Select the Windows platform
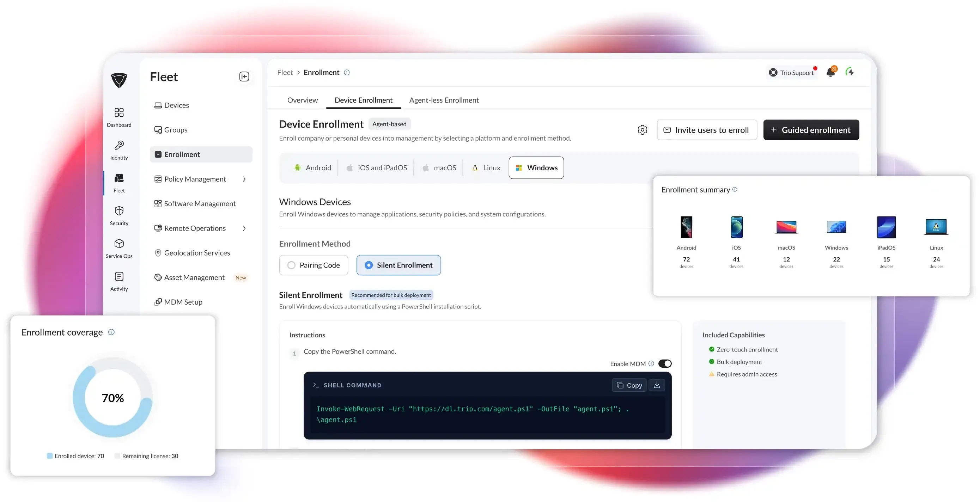This screenshot has width=980, height=502. tap(536, 168)
